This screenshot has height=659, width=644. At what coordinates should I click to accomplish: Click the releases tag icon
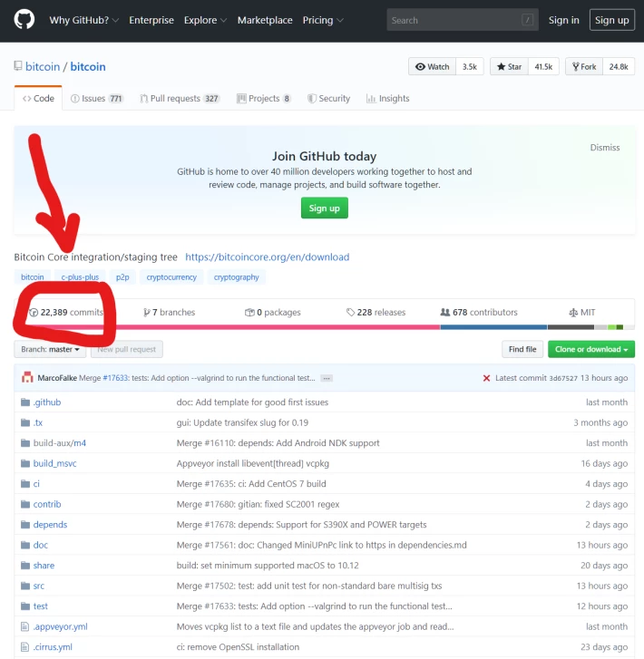click(x=350, y=312)
